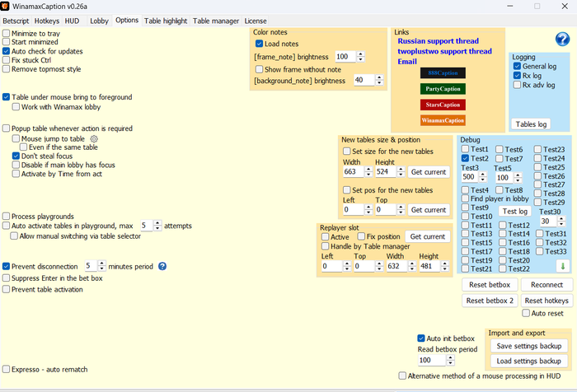Decrease the new tables Width value spinner
The image size is (577, 392).
click(368, 175)
